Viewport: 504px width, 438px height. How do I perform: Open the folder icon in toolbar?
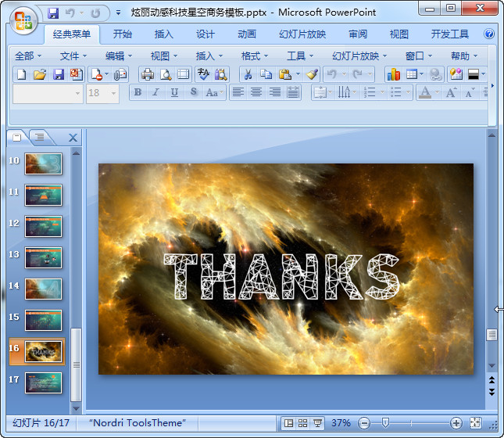[x=40, y=74]
